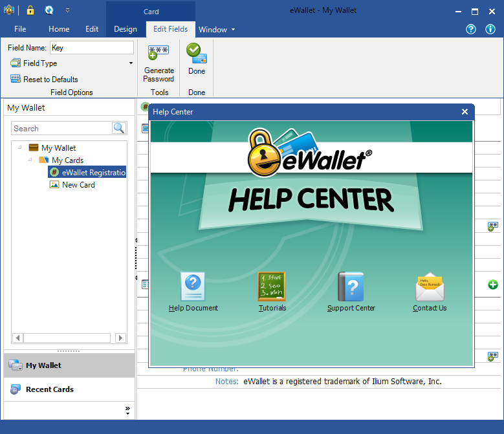This screenshot has width=504, height=434.
Task: Click the About info icon
Action: [490, 29]
